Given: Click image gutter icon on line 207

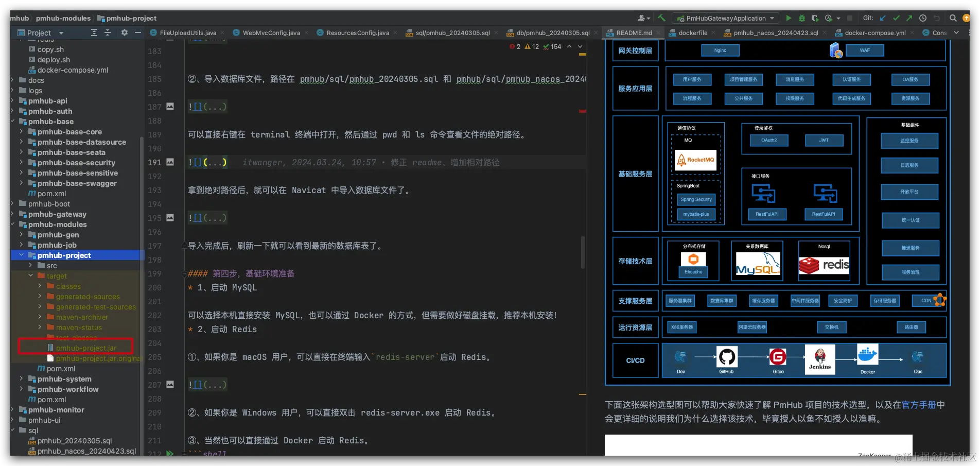Looking at the screenshot, I should click(x=170, y=385).
